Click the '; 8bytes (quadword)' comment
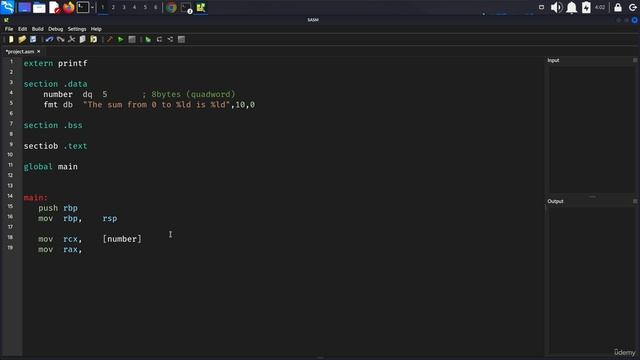 click(x=189, y=94)
